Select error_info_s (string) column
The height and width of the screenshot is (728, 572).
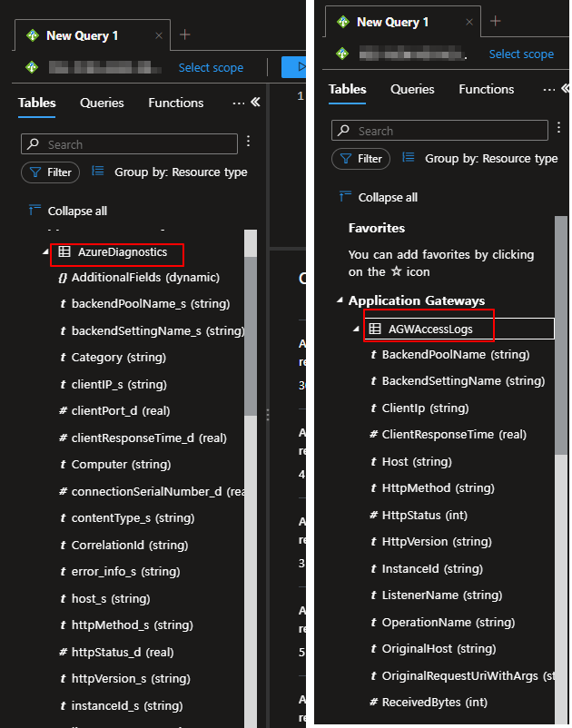[x=120, y=572]
